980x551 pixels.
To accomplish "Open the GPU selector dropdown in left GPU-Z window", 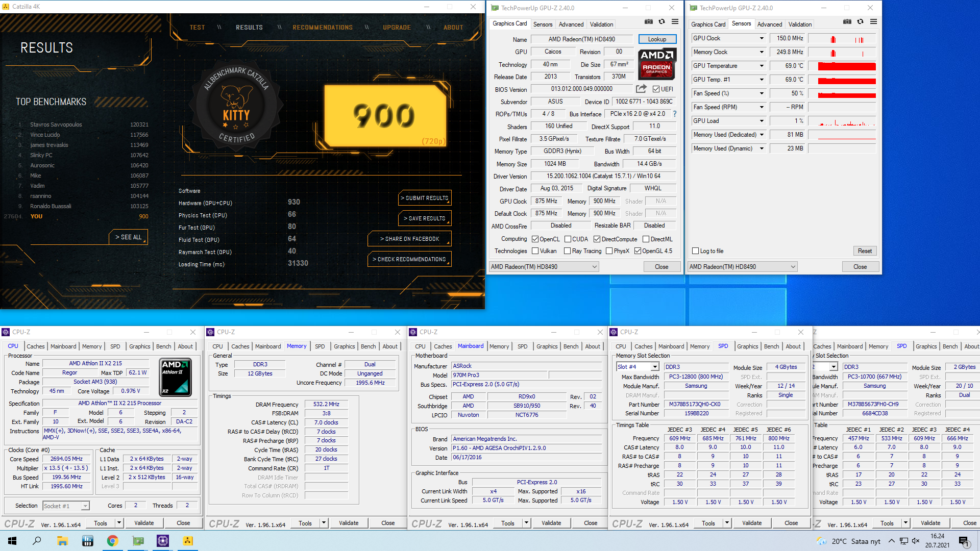I will (x=544, y=266).
